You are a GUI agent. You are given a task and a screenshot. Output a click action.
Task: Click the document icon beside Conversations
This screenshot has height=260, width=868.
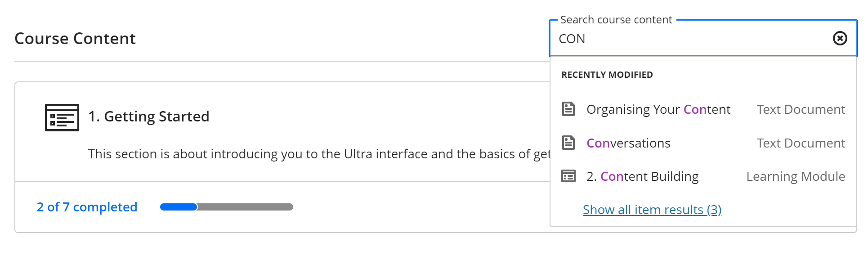pos(568,143)
